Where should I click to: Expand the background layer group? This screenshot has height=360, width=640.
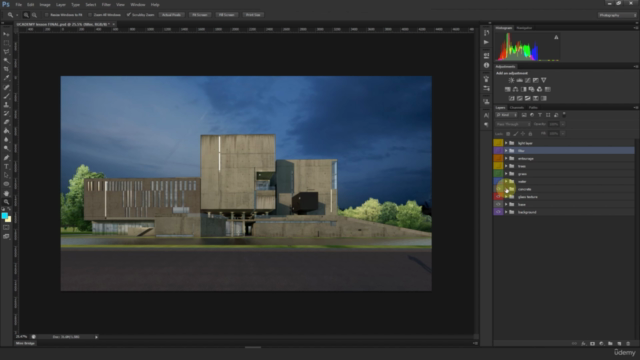point(506,212)
